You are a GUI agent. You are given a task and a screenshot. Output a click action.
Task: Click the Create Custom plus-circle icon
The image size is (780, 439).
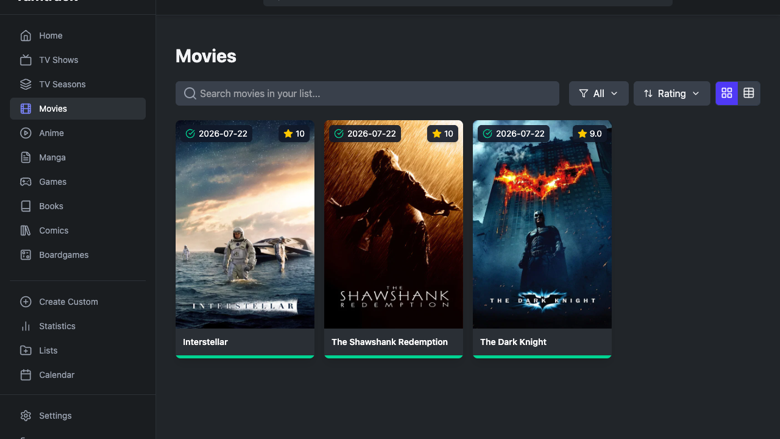point(25,302)
